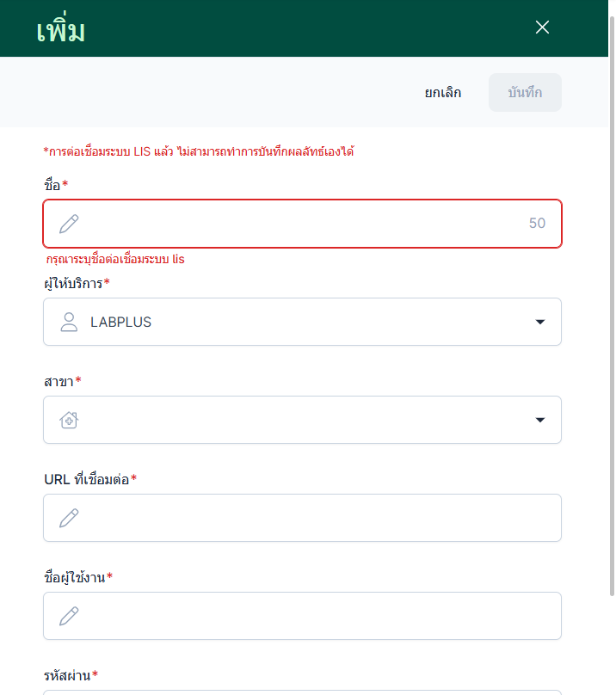Focus the URL ที่เชื่อมต่อ input field
This screenshot has width=616, height=695.
(310, 518)
